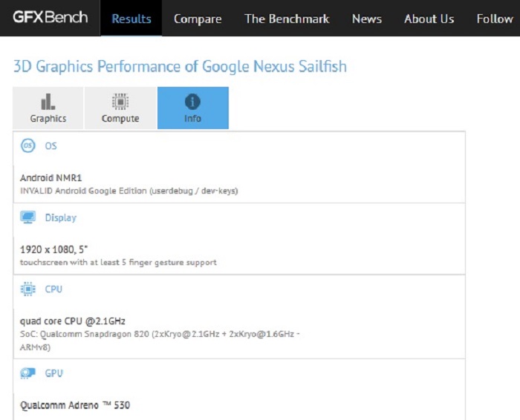Click the GFXBench logo

click(51, 17)
